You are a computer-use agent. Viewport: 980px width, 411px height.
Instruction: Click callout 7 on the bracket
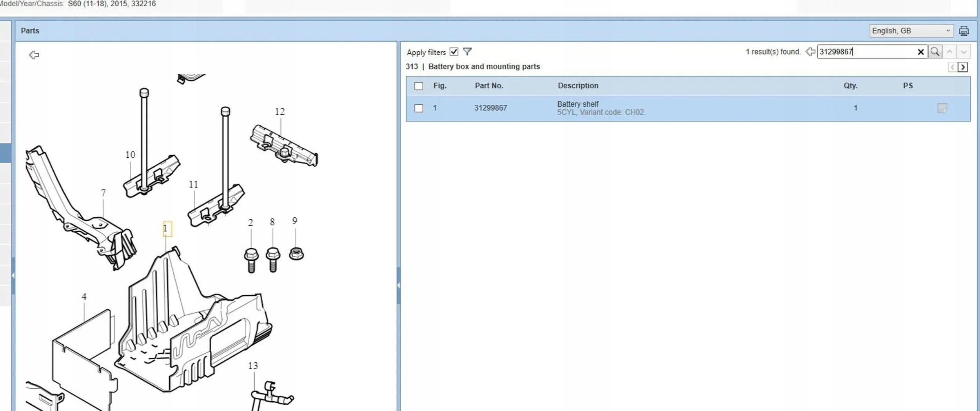(x=103, y=193)
